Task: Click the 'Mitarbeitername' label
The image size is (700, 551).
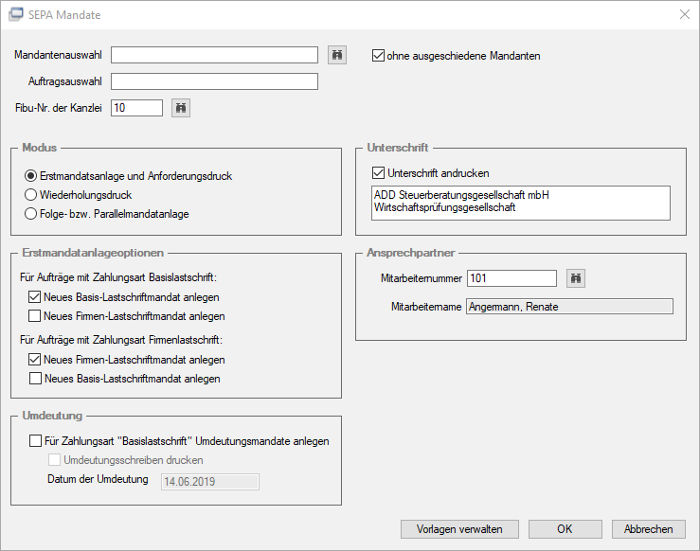Action: coord(426,307)
